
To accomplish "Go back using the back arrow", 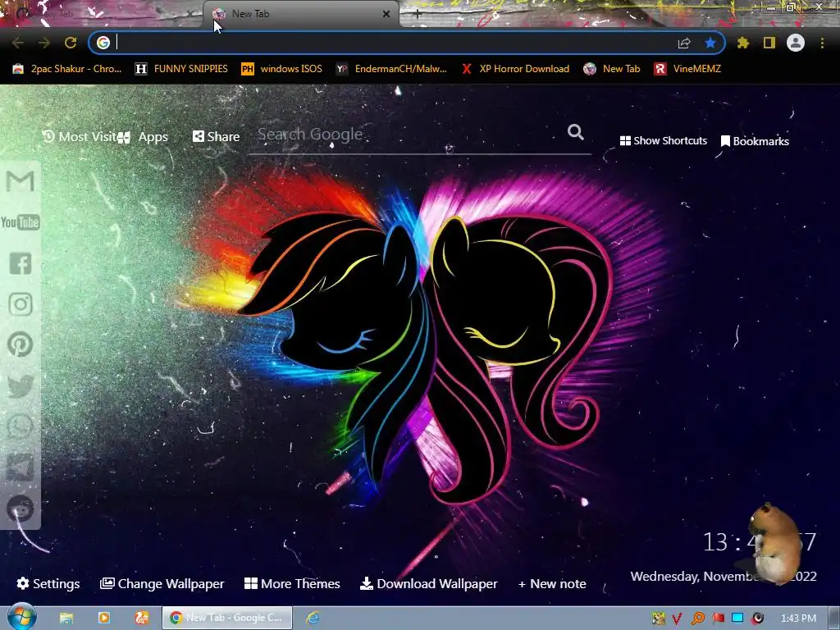I will [x=18, y=43].
